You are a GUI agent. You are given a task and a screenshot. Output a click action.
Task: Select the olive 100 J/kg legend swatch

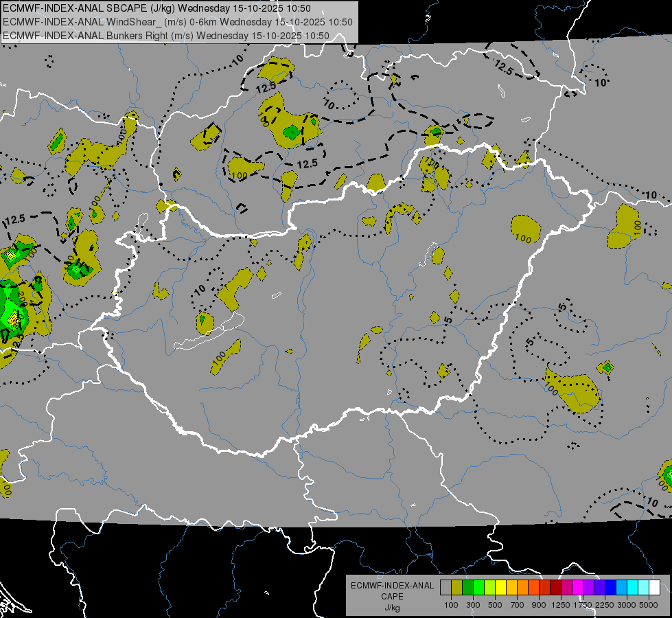456,588
